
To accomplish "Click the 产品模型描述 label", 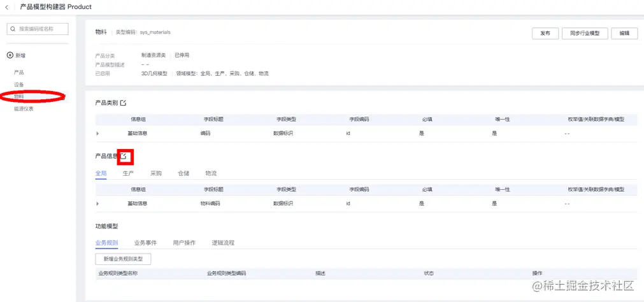I will (110, 64).
